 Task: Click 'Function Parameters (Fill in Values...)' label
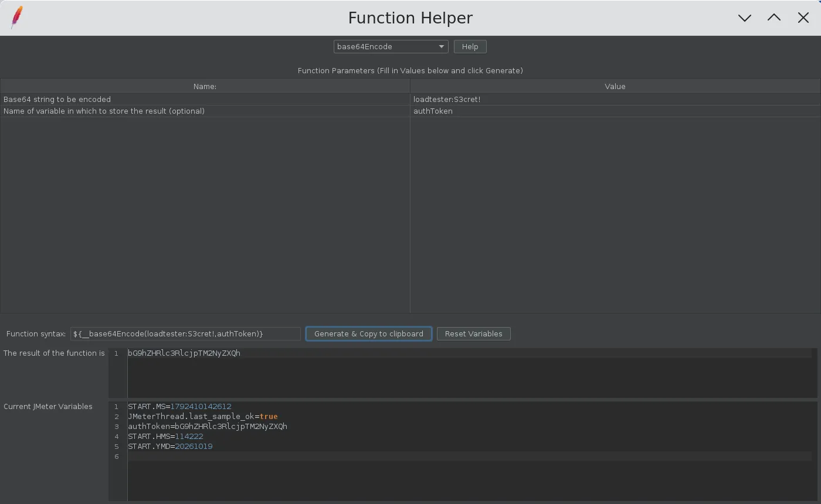coord(410,71)
